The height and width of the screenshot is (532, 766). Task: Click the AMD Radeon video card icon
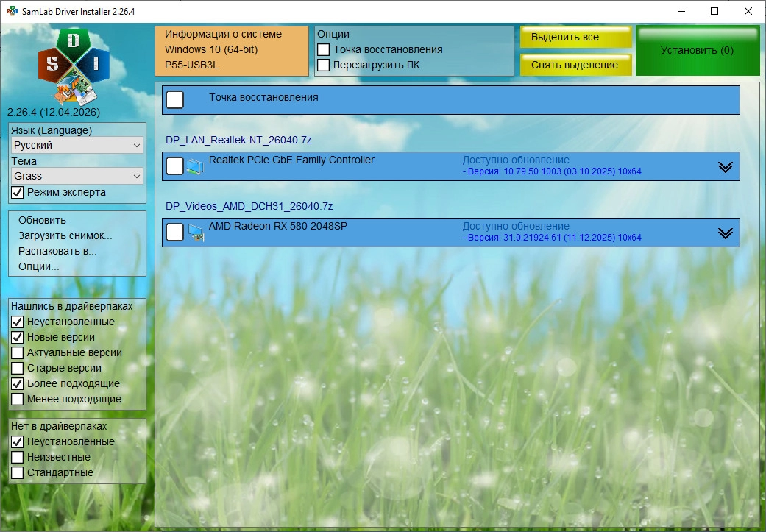[x=196, y=233]
